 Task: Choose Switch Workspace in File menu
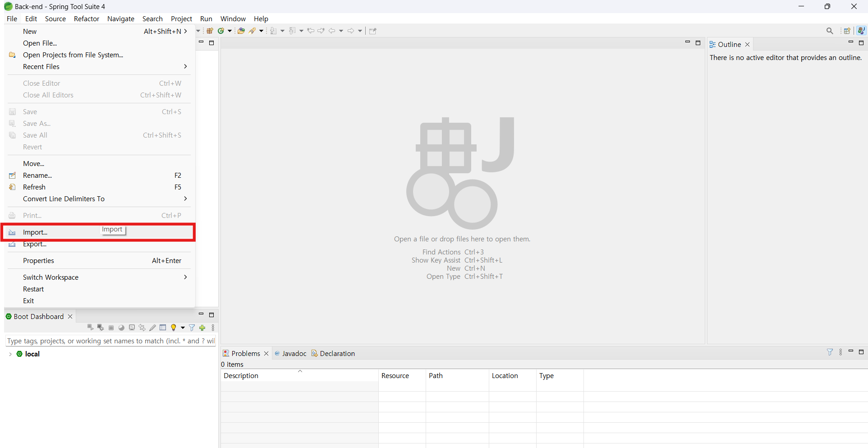(99, 277)
